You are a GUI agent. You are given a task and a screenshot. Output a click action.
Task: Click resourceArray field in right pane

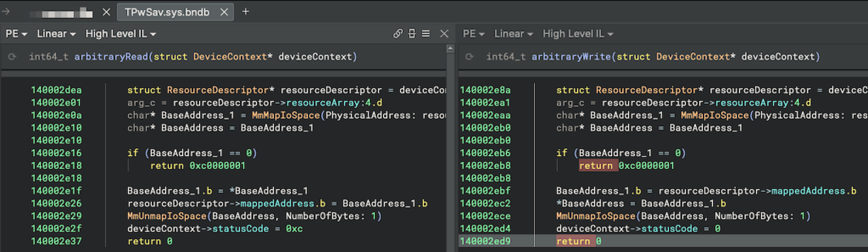[x=751, y=103]
